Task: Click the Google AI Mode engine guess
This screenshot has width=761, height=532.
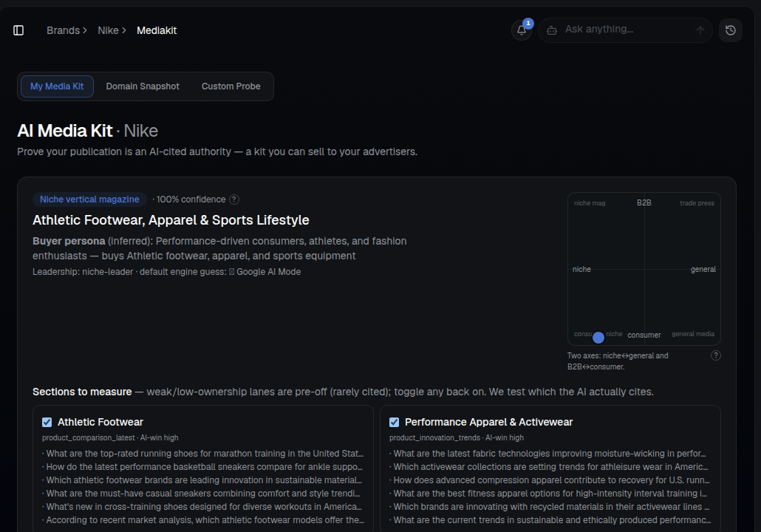Action: point(268,272)
